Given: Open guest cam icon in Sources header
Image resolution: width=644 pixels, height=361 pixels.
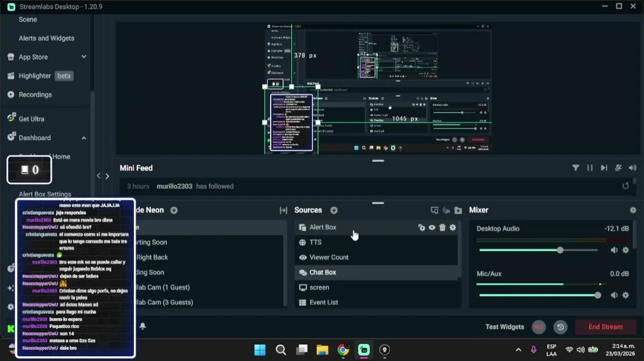Looking at the screenshot, I should pos(446,210).
